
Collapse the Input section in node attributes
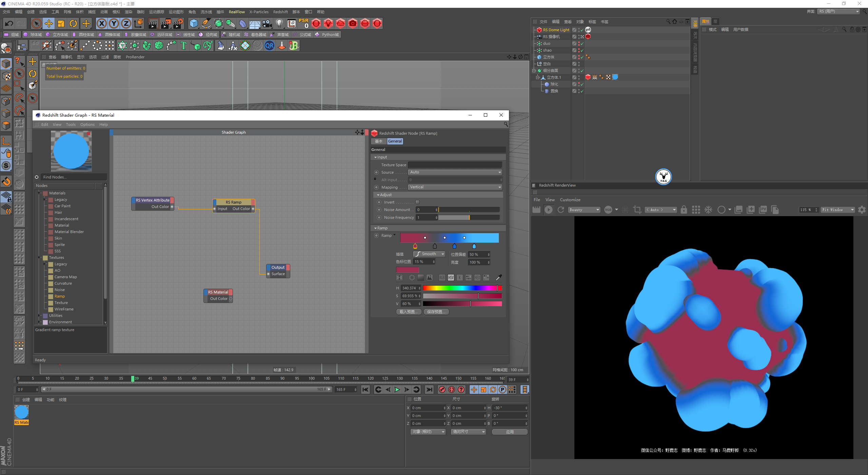376,157
